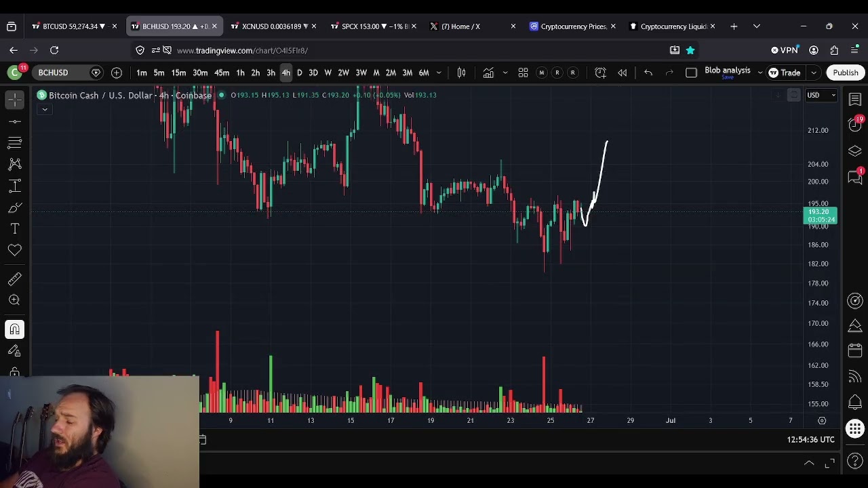Screen dimensions: 868x488
Task: Open the indicators and strategies menu
Action: 488,73
